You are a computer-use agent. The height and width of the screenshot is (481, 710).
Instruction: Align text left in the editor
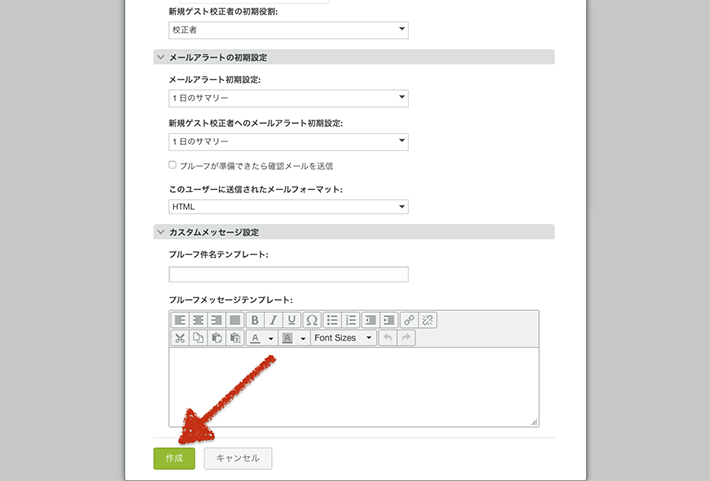coord(180,320)
